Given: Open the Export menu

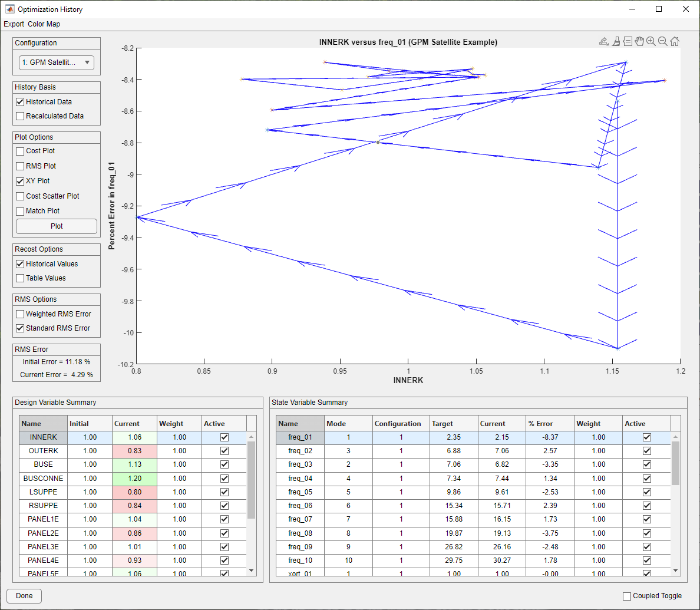Looking at the screenshot, I should (14, 24).
